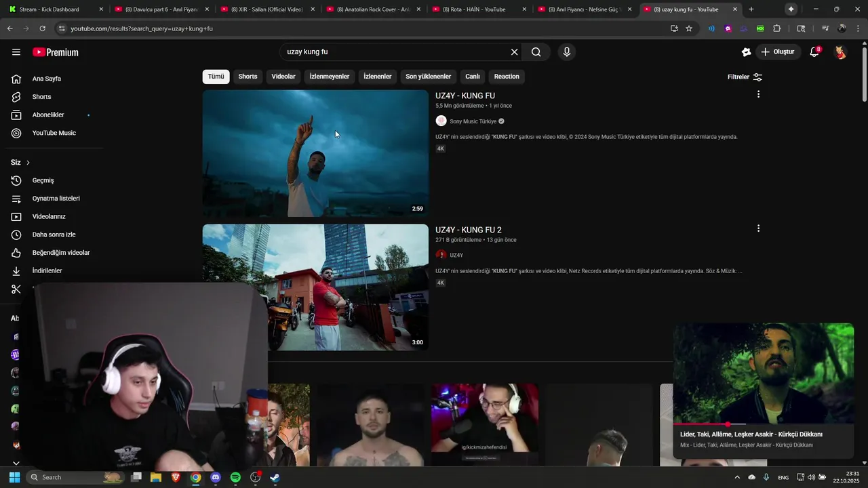Viewport: 868px width, 488px height.
Task: Open Chrome three-dot menu
Action: tap(858, 28)
